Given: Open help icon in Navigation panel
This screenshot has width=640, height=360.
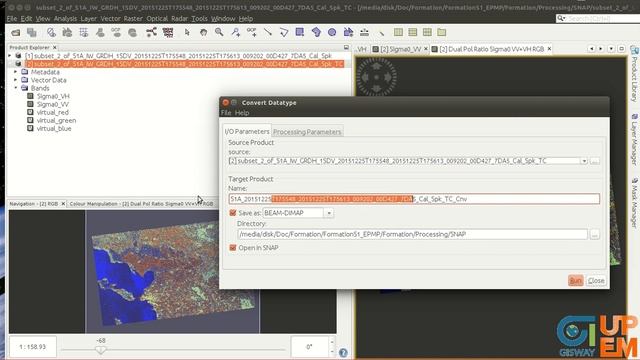Looking at the screenshot, I should pyautogui.click(x=343, y=353).
